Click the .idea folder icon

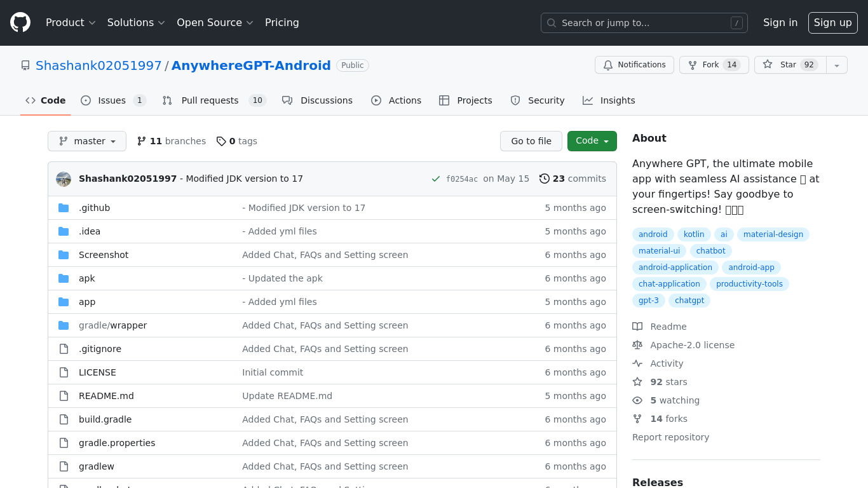[x=64, y=231]
